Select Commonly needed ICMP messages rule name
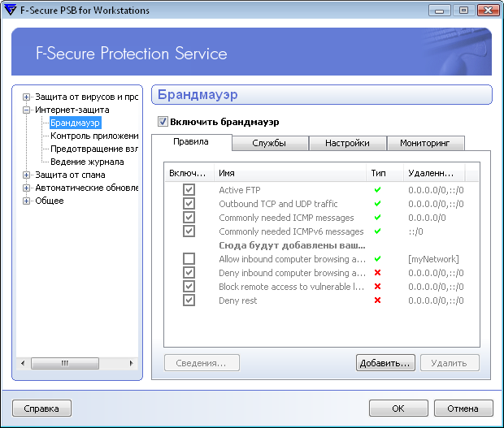 point(286,218)
